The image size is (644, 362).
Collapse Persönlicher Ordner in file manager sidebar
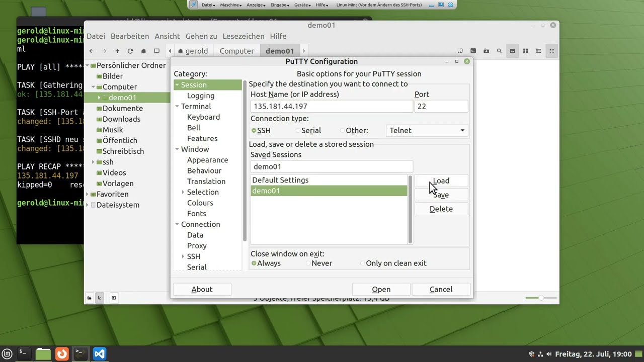pyautogui.click(x=87, y=66)
